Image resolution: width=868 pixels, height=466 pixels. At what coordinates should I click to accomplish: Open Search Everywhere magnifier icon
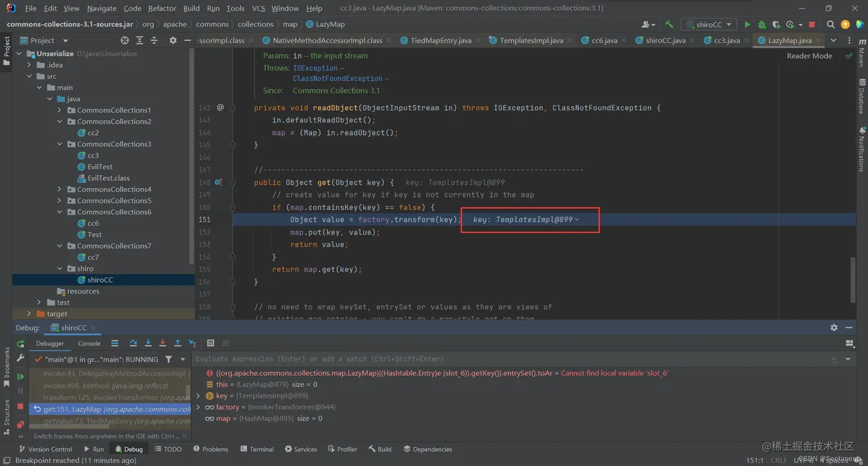click(831, 25)
